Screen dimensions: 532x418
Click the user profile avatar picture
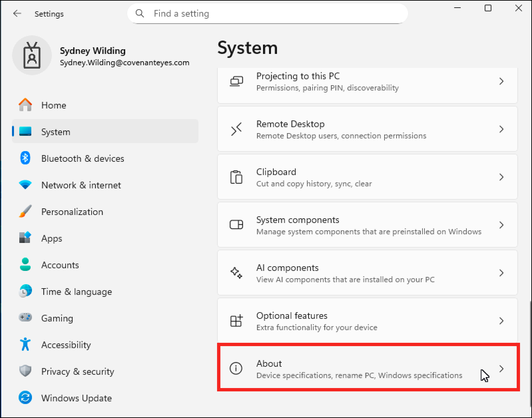32,56
